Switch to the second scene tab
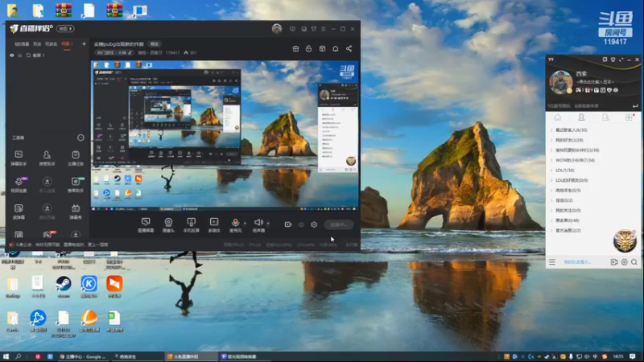Screen dimensions: 644x362 point(37,44)
